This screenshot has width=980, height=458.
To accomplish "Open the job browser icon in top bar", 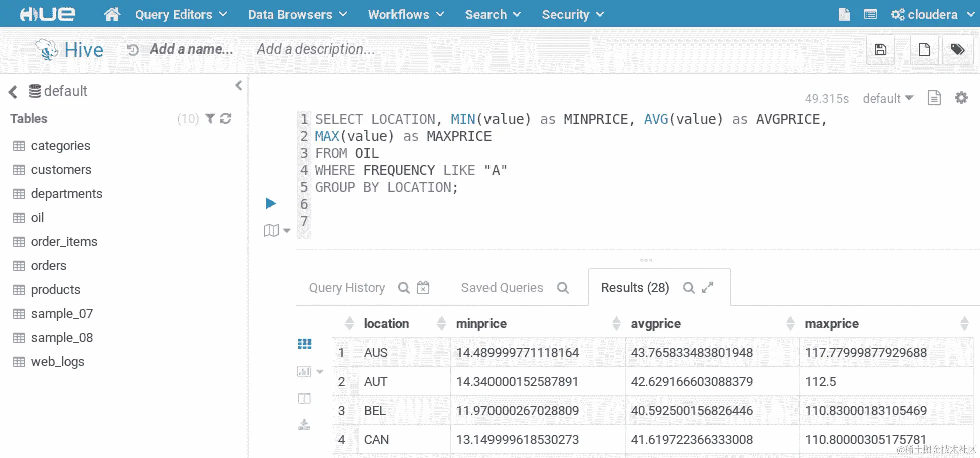I will pos(870,14).
